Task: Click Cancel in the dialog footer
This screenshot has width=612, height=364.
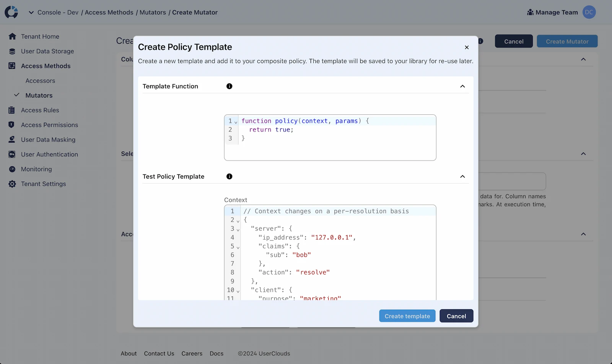Action: pos(456,316)
